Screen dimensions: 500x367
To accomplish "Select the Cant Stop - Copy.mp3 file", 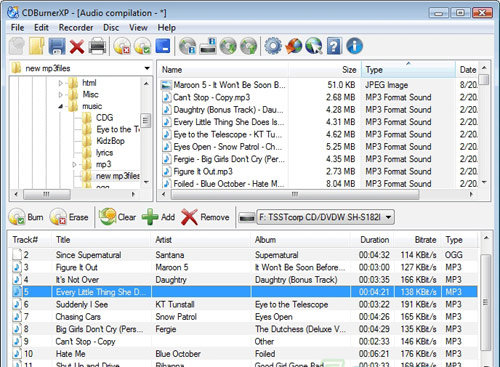I will pyautogui.click(x=211, y=97).
